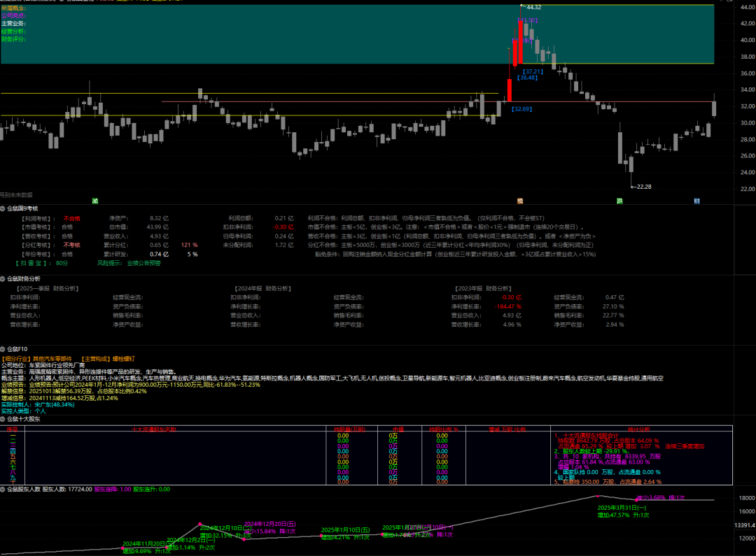This screenshot has width=756, height=556.
Task: Select the tall red candlestick near 32.69
Action: [510, 90]
